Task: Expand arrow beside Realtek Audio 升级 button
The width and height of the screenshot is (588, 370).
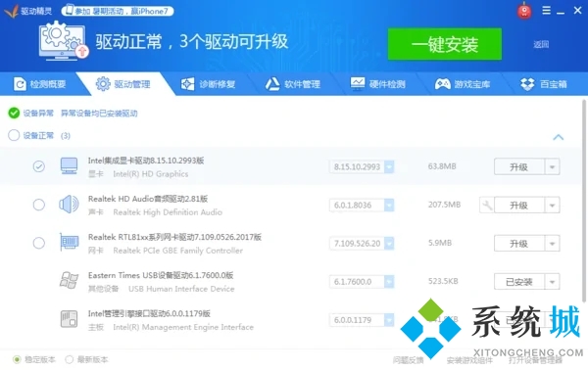Action: click(552, 206)
